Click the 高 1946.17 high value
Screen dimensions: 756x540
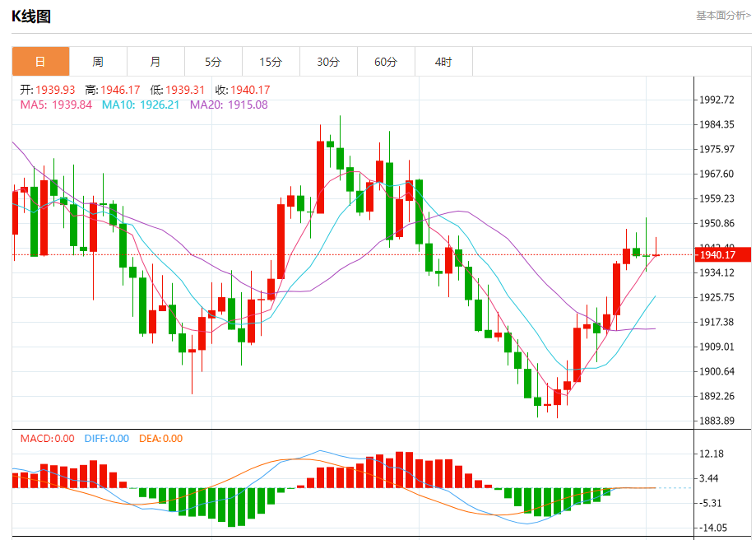(x=113, y=90)
